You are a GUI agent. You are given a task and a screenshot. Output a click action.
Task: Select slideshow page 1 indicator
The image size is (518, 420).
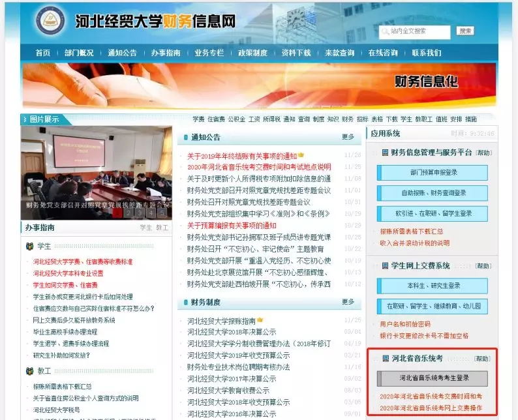(117, 213)
